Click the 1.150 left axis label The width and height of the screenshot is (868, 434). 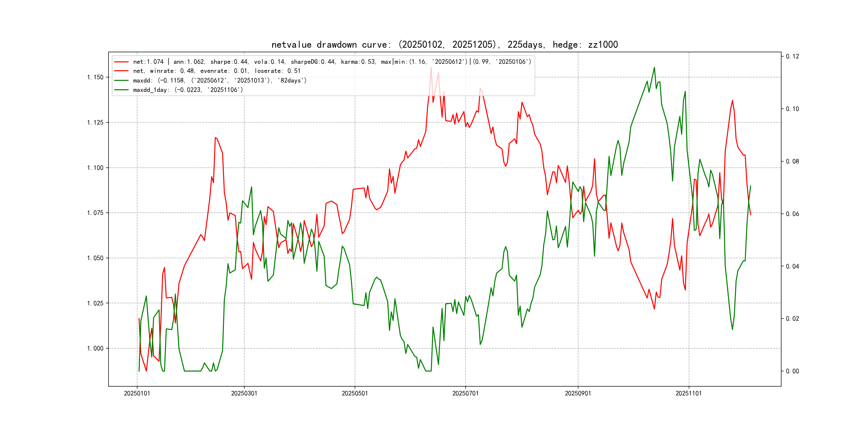95,77
